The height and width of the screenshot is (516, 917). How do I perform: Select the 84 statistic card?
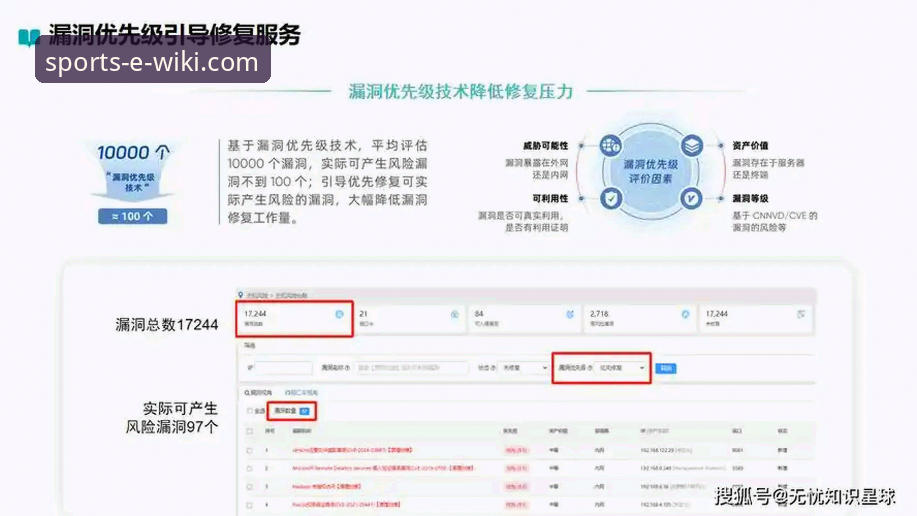[524, 319]
